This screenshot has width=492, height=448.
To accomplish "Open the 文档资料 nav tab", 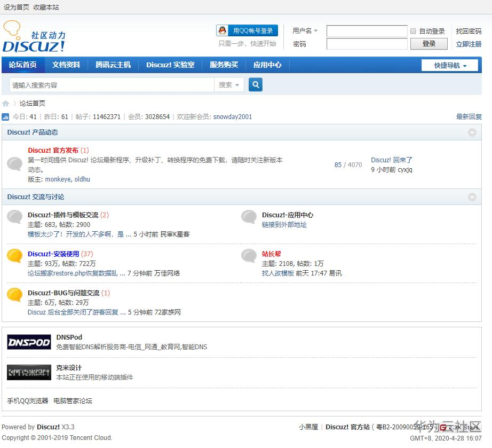I will tap(66, 65).
